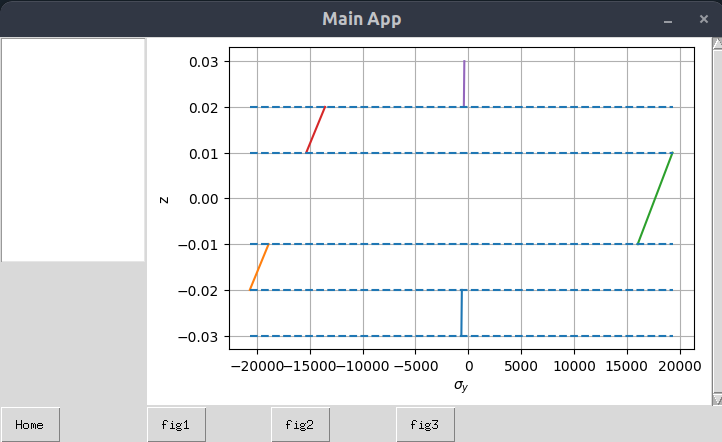The height and width of the screenshot is (442, 722).
Task: Click the Home button
Action: coord(30,424)
